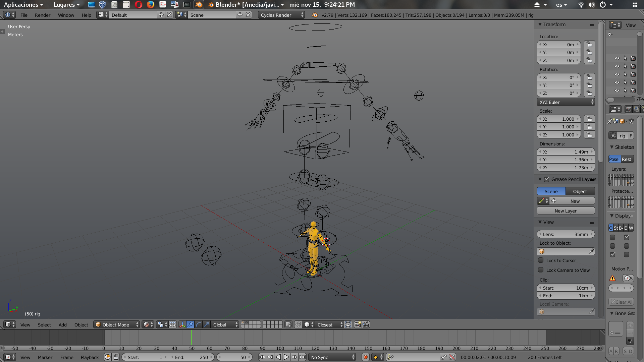Click the current frame 50 field
This screenshot has height=362, width=644.
[234, 357]
